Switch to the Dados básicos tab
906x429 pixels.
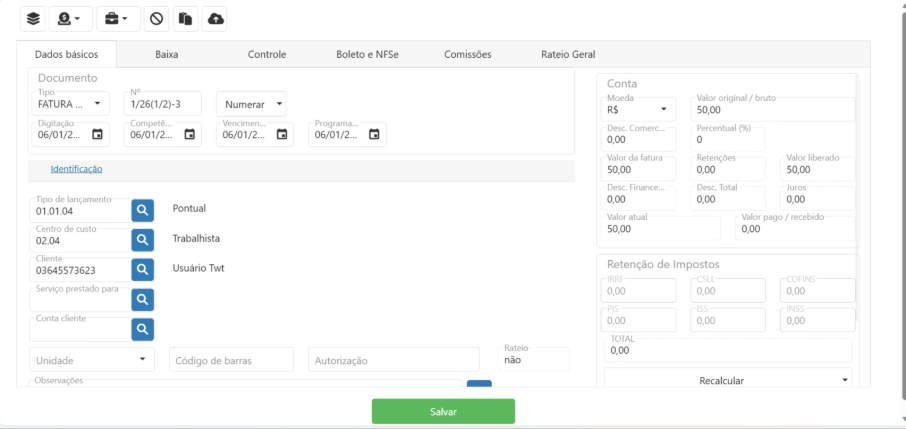[66, 54]
